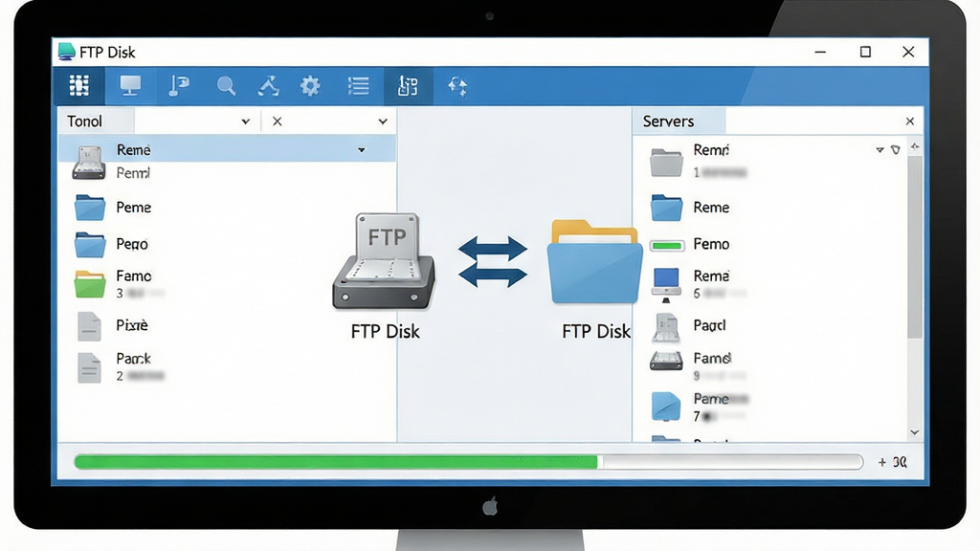Open the blue Reme folder in Servers
The width and height of the screenshot is (980, 551).
[x=666, y=208]
